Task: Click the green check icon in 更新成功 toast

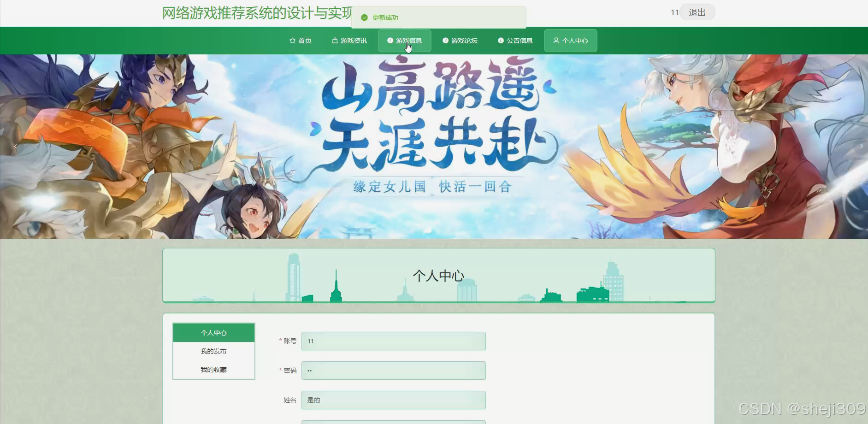Action: coord(364,18)
